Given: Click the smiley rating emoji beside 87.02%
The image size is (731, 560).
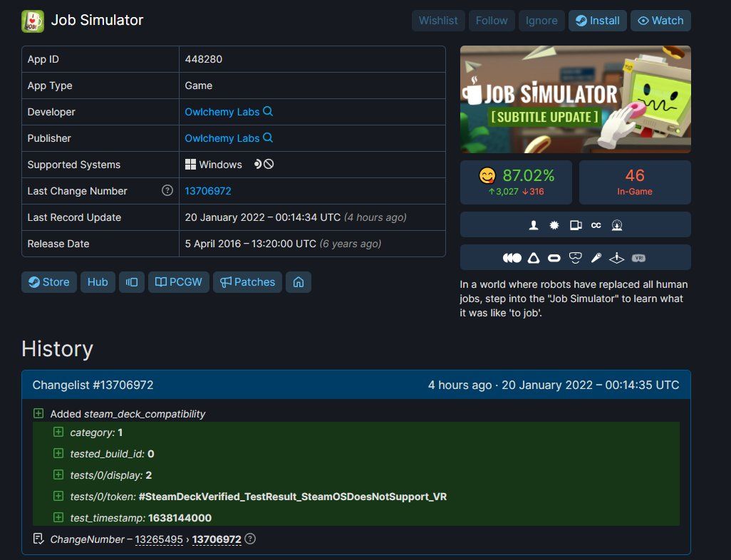Looking at the screenshot, I should 487,175.
